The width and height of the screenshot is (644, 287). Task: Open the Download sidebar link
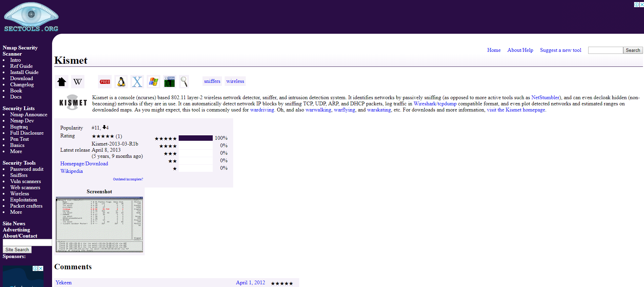pyautogui.click(x=21, y=78)
